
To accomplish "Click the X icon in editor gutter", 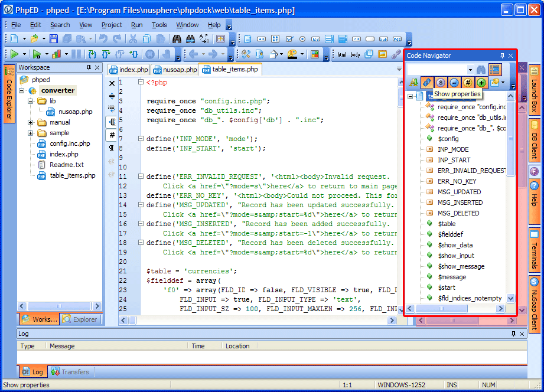I will point(112,83).
